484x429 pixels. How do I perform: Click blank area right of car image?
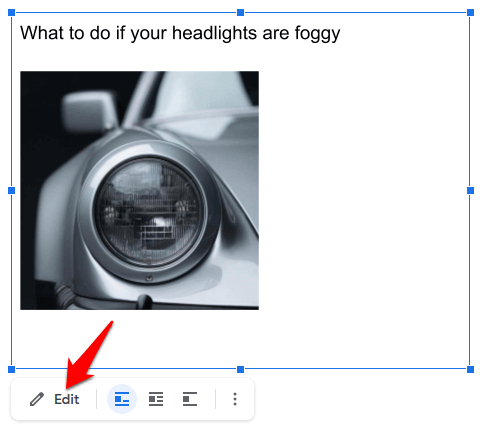pos(363,190)
